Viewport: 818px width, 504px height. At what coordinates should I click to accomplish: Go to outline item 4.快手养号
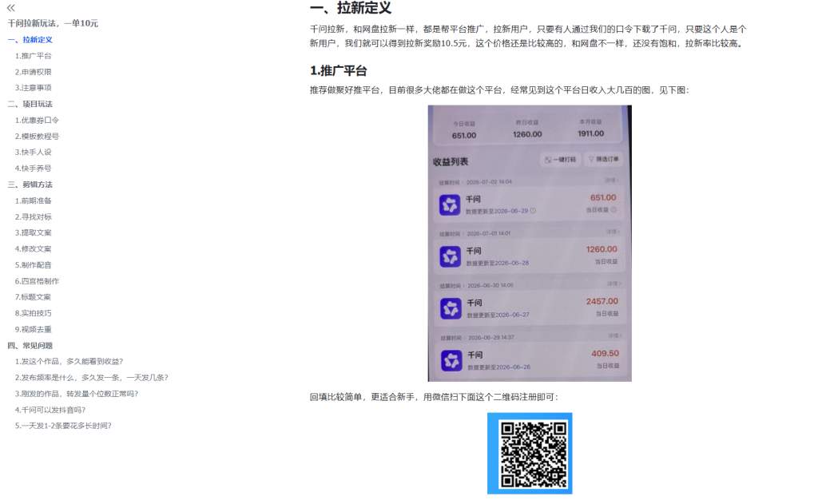coord(34,169)
